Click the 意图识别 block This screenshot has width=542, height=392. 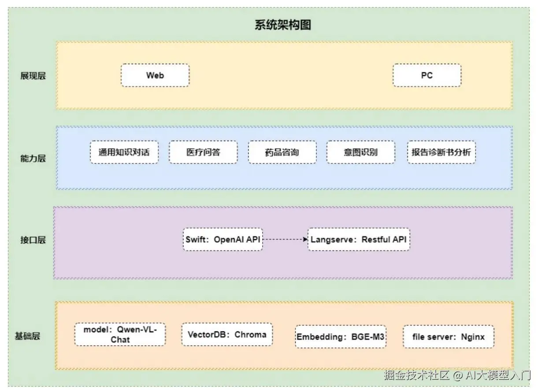click(x=360, y=152)
